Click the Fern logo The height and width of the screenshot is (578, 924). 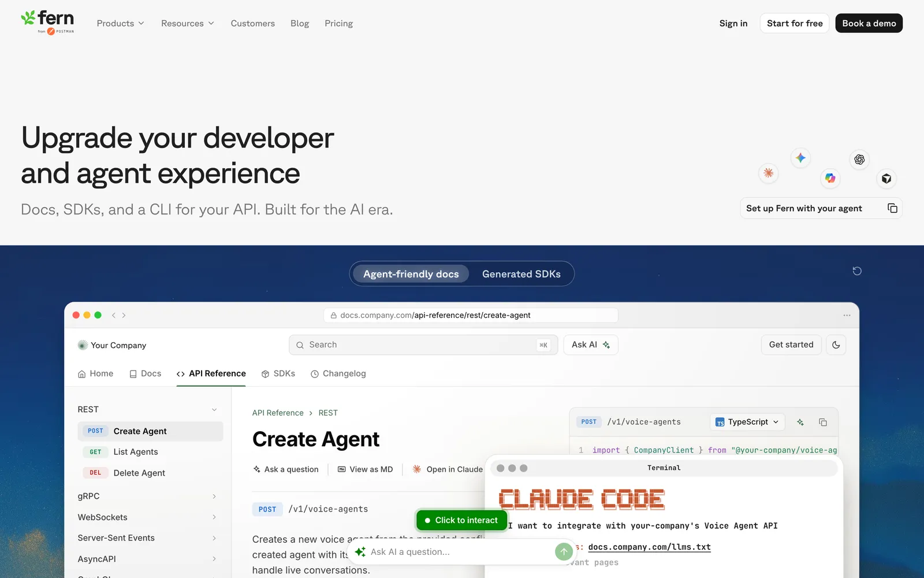47,23
